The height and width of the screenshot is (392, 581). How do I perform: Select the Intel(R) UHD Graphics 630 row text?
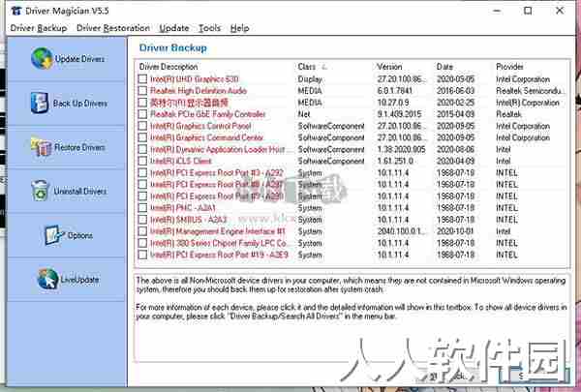195,79
